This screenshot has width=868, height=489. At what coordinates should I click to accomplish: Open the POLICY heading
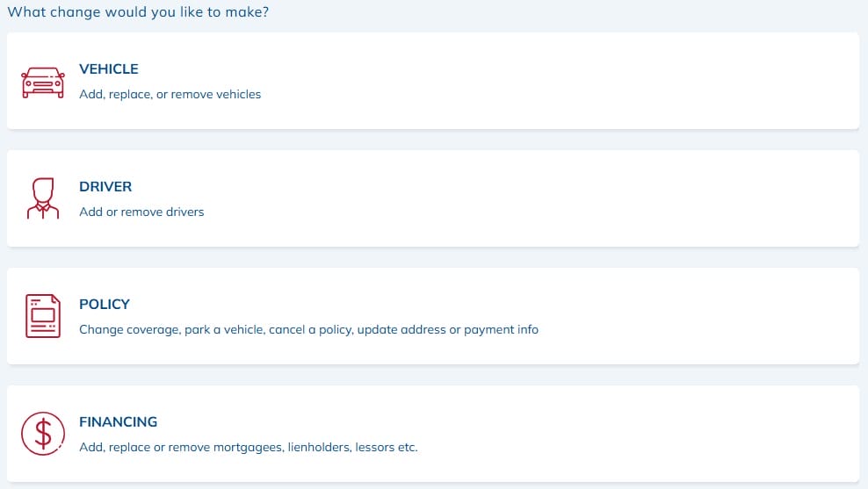105,305
